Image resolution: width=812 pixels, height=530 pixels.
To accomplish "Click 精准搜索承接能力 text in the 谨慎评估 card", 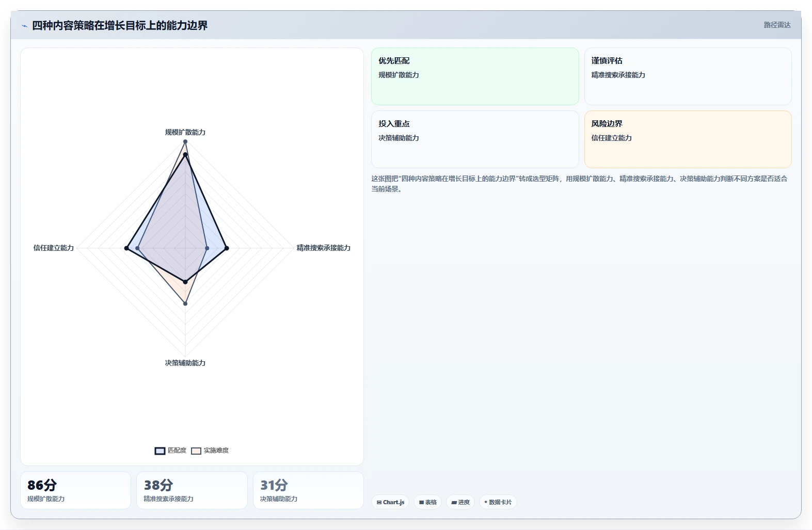I will click(x=618, y=75).
